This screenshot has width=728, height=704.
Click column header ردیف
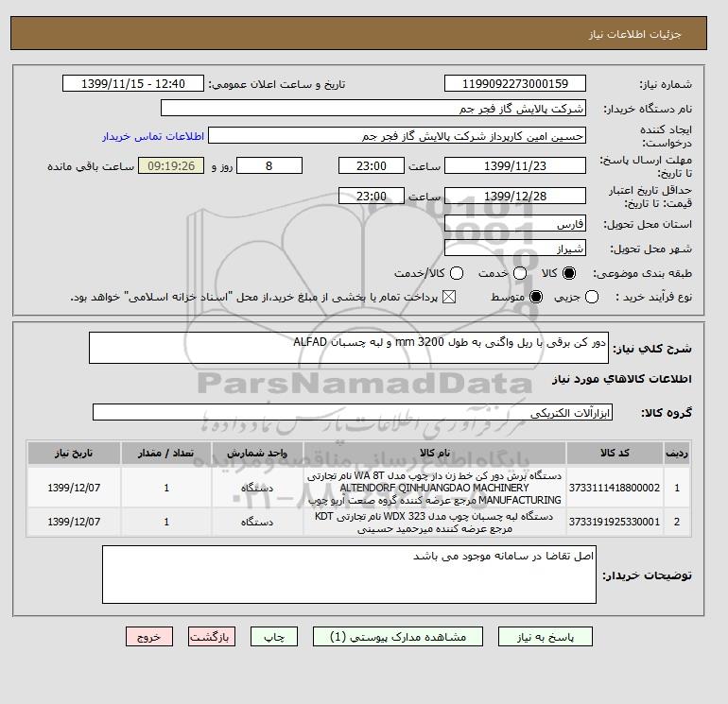tap(677, 453)
